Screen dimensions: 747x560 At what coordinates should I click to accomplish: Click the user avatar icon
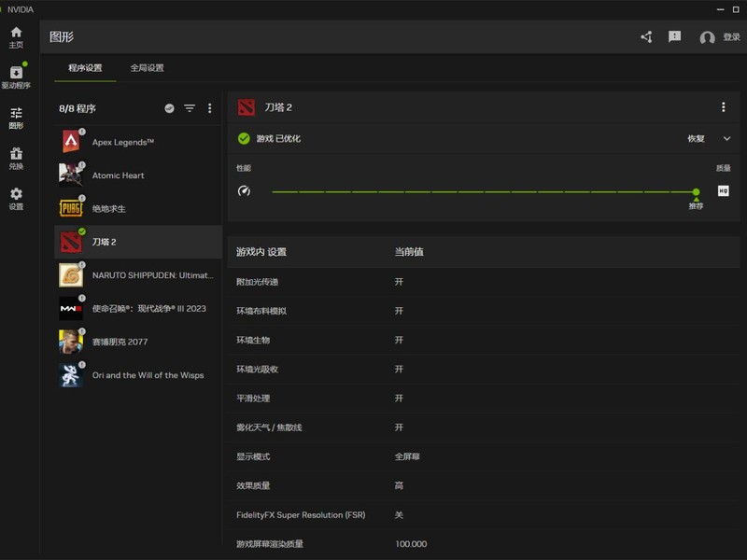pos(707,37)
